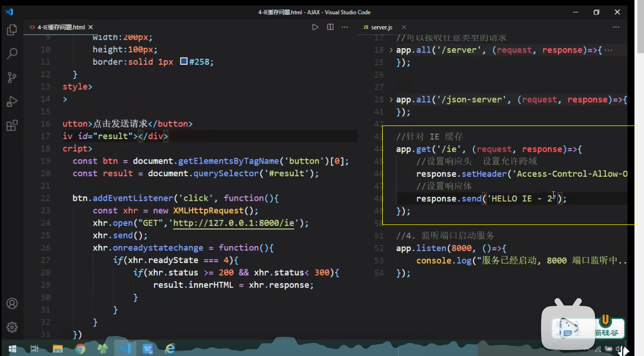
Task: Click the VS Code logo in the title bar
Action: tap(10, 12)
